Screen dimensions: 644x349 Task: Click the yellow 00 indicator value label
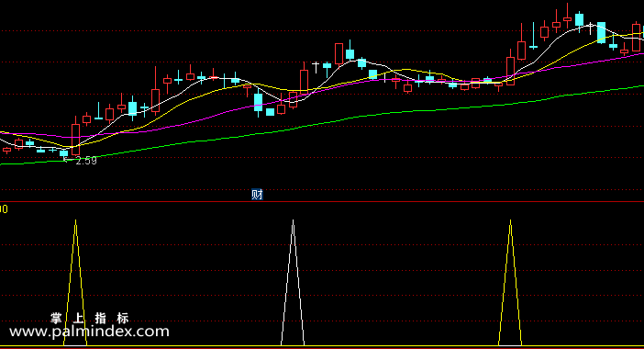(4, 209)
